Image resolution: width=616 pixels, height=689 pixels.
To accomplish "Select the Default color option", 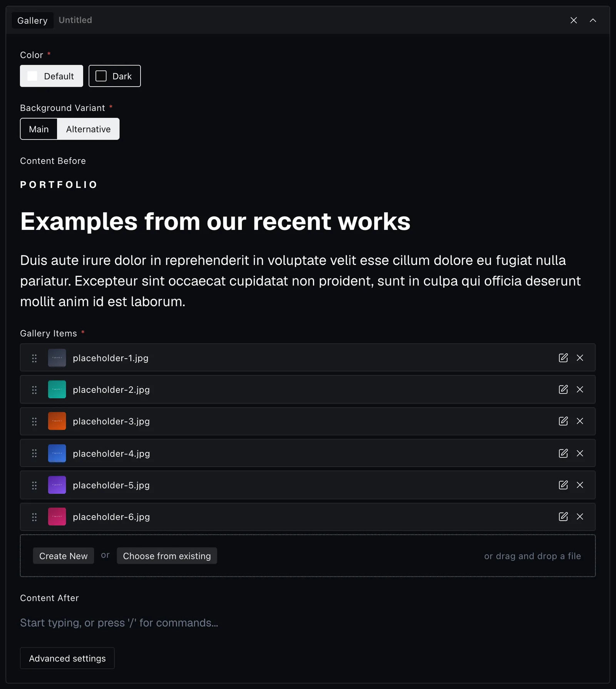I will pyautogui.click(x=52, y=76).
